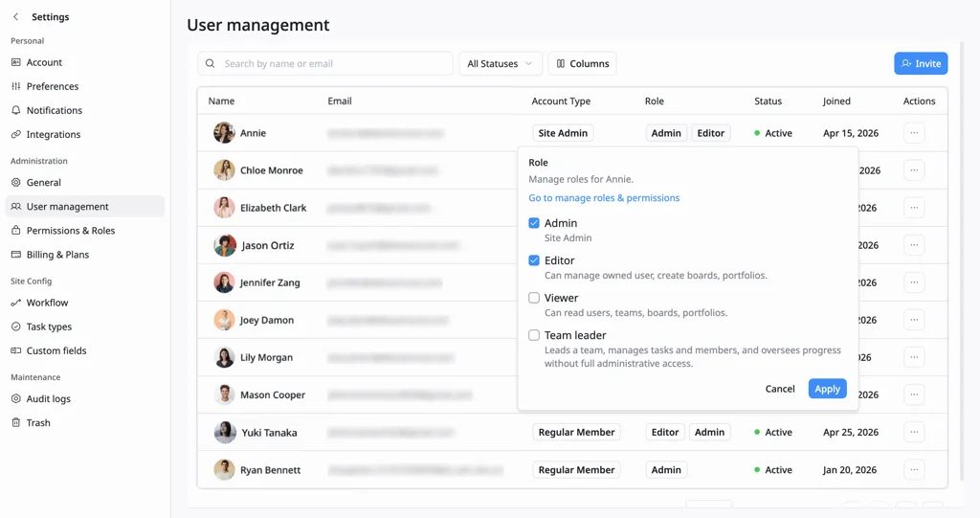Click the Name column header
The width and height of the screenshot is (980, 518).
click(221, 101)
